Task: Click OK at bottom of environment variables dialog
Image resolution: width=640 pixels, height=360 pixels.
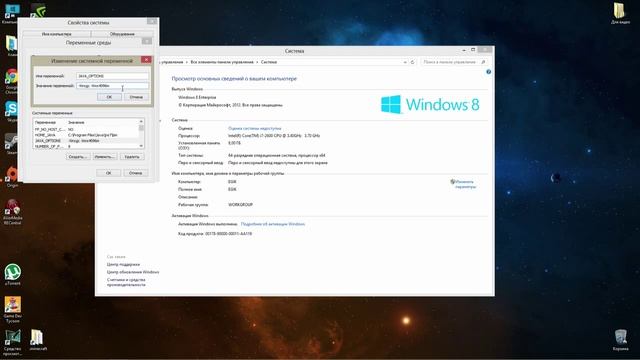Action: click(x=109, y=173)
